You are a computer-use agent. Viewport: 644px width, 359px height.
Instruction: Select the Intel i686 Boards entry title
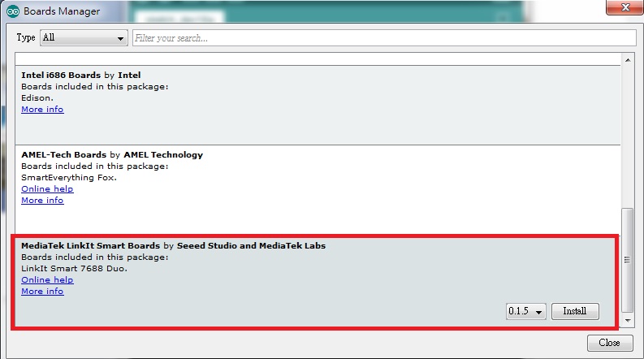(81, 76)
